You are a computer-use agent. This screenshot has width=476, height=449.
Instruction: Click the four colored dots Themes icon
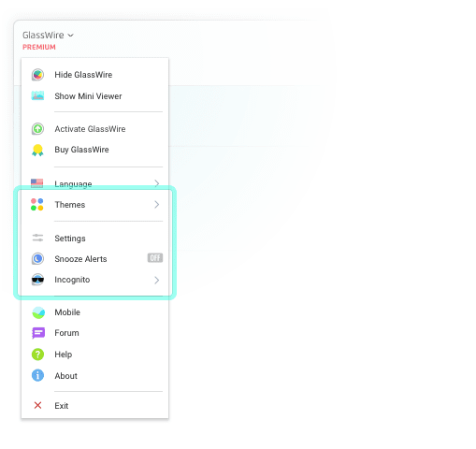(x=37, y=205)
